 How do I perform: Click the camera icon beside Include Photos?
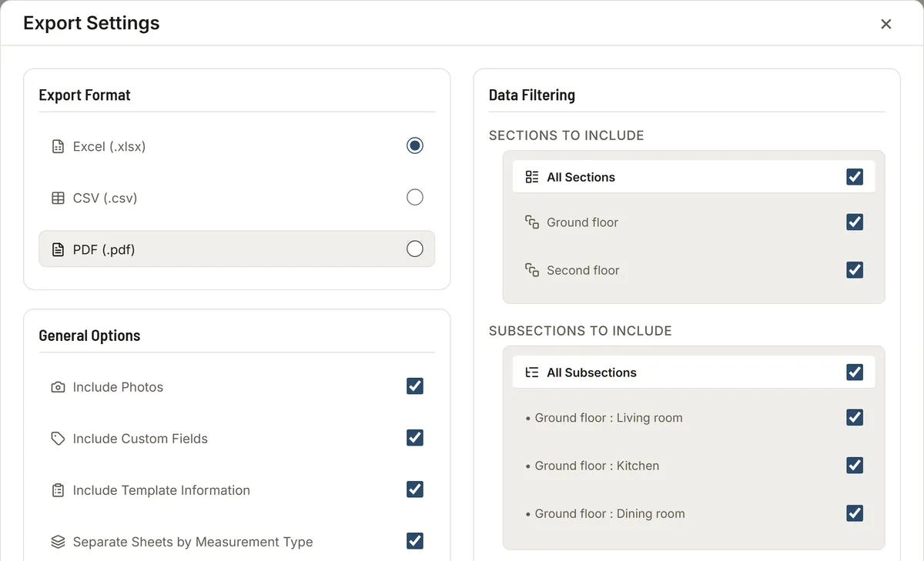pyautogui.click(x=58, y=387)
